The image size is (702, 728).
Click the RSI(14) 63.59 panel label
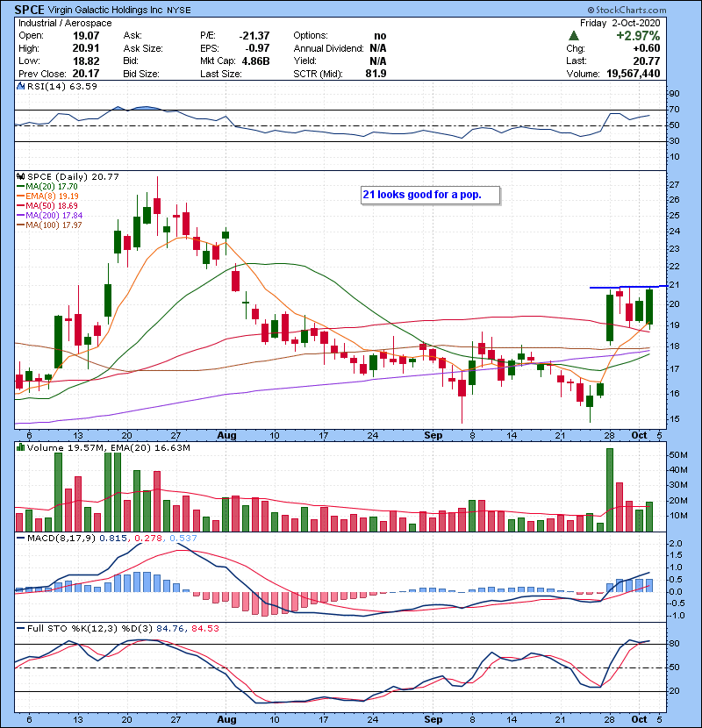pos(62,86)
